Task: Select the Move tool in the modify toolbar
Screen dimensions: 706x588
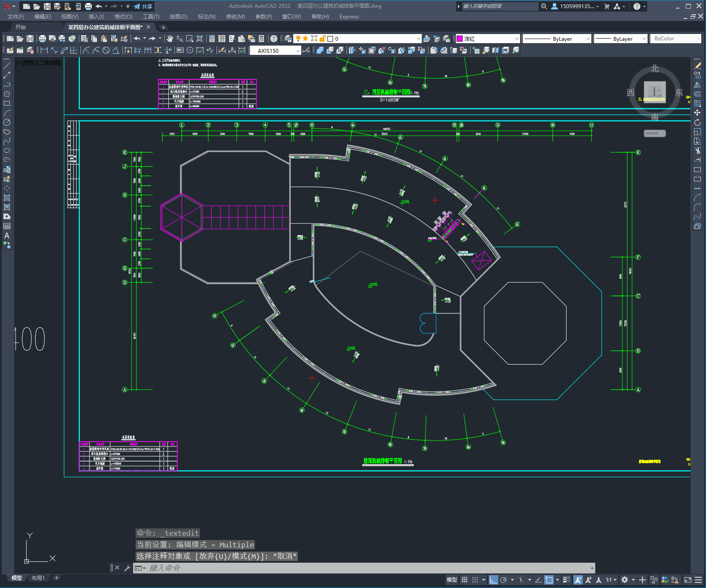Action: pyautogui.click(x=697, y=113)
